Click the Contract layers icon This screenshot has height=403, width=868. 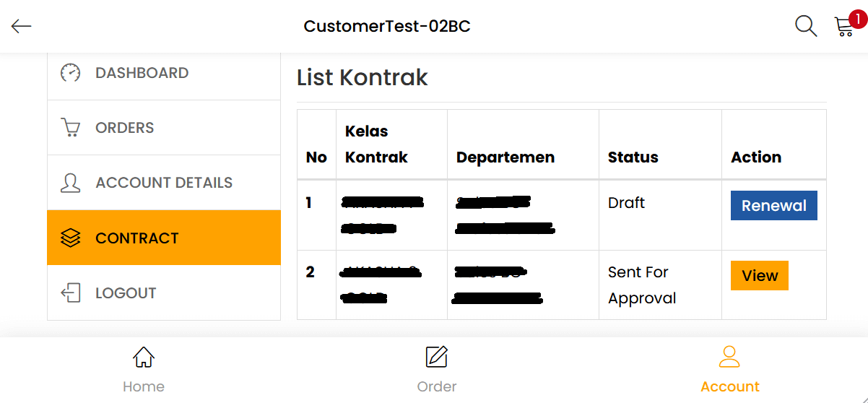70,238
